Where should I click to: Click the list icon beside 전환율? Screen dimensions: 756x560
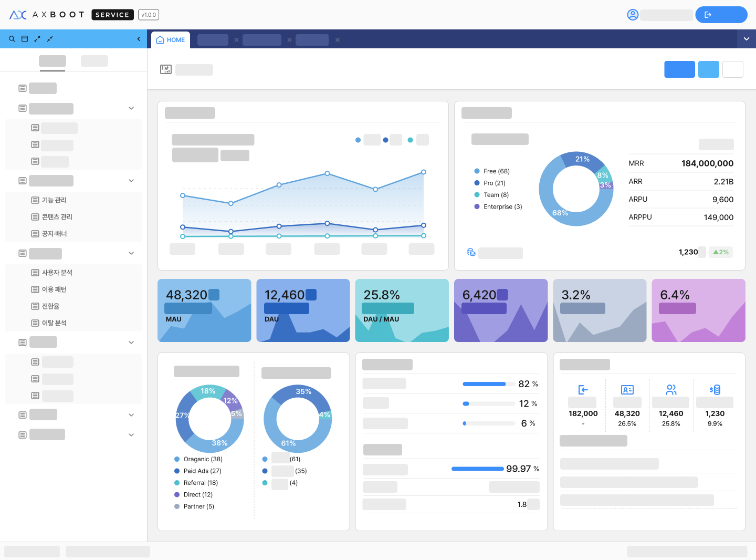click(x=35, y=306)
